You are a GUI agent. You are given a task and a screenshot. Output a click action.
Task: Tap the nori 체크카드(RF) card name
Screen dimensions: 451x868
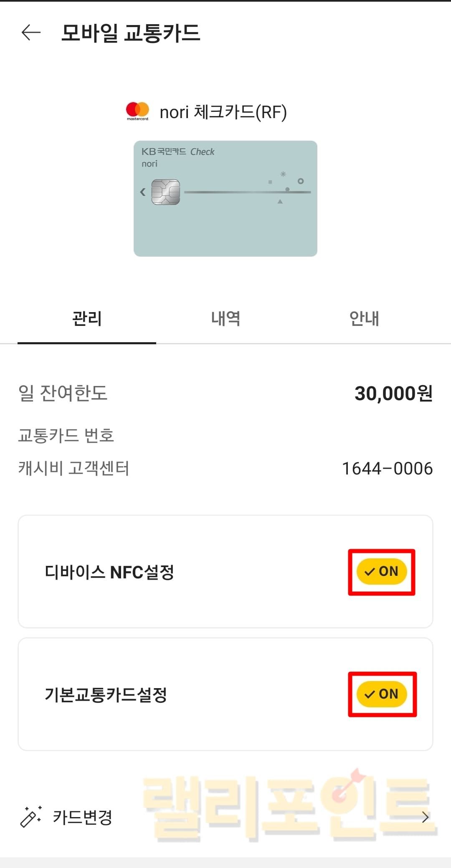point(223,112)
